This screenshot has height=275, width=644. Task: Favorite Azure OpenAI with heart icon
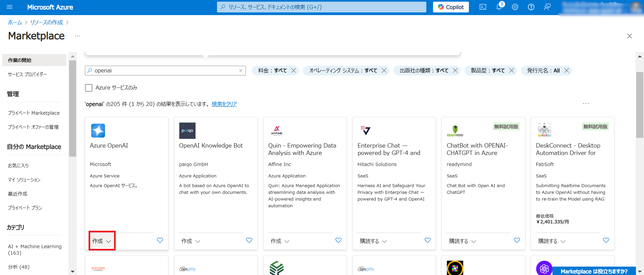160,240
